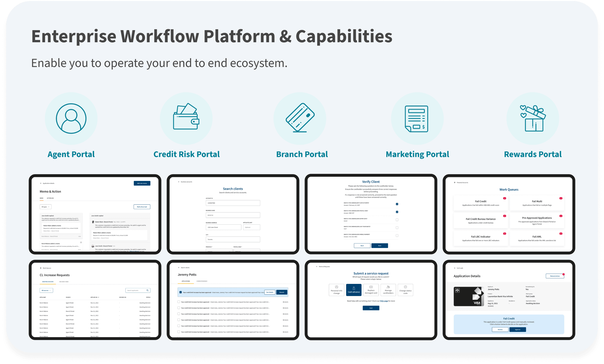Open the Fail Credit work queue card
This screenshot has height=364, width=604.
tap(480, 203)
